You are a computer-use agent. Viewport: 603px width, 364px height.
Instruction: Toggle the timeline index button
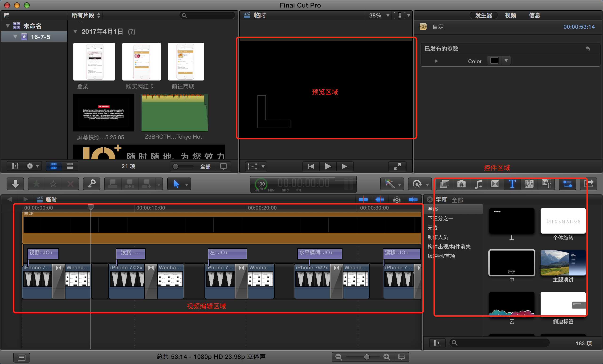pyautogui.click(x=21, y=358)
